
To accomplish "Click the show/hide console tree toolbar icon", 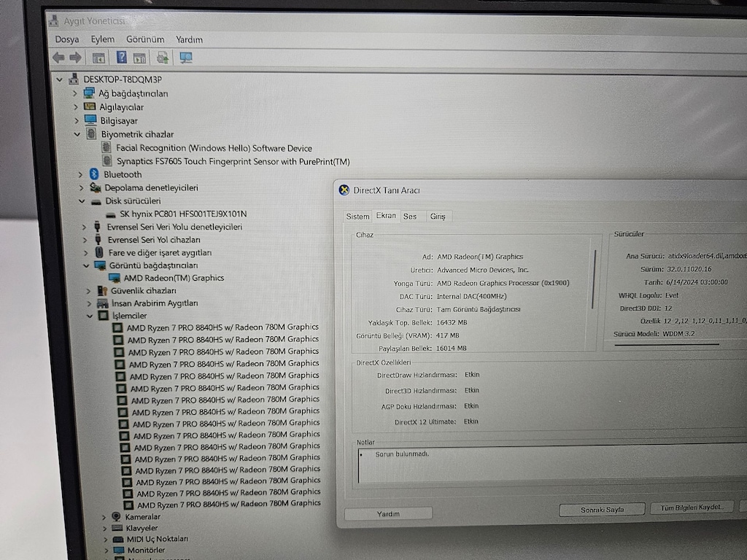I will [98, 58].
